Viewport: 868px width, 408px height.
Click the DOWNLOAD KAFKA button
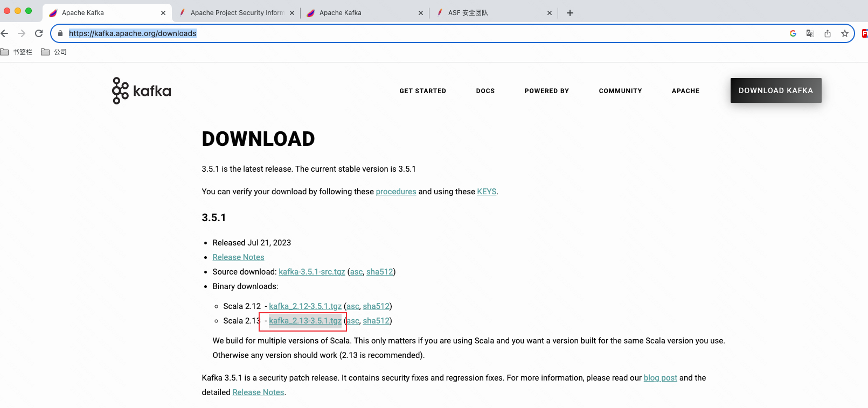776,90
